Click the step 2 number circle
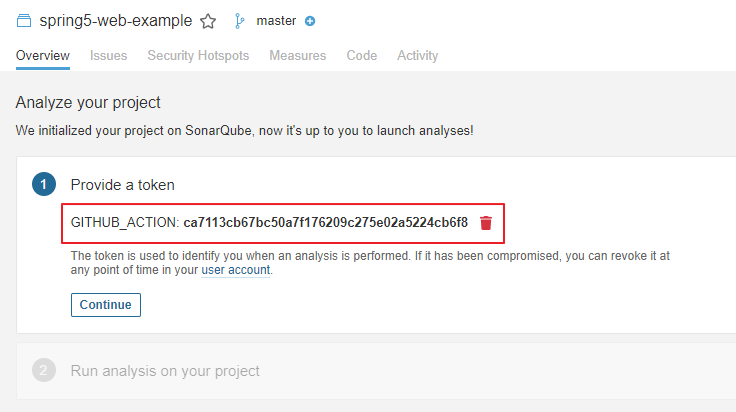Screen dimensions: 736x412 [x=44, y=371]
